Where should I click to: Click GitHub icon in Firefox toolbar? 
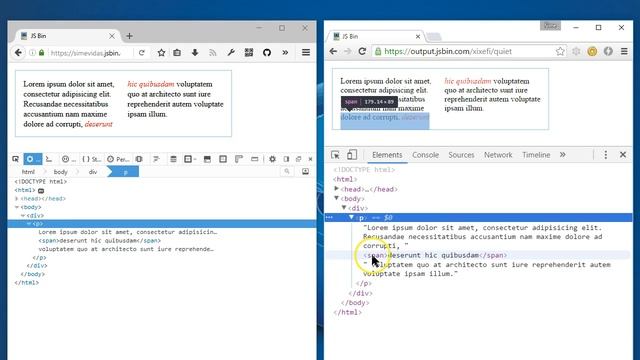[267, 53]
